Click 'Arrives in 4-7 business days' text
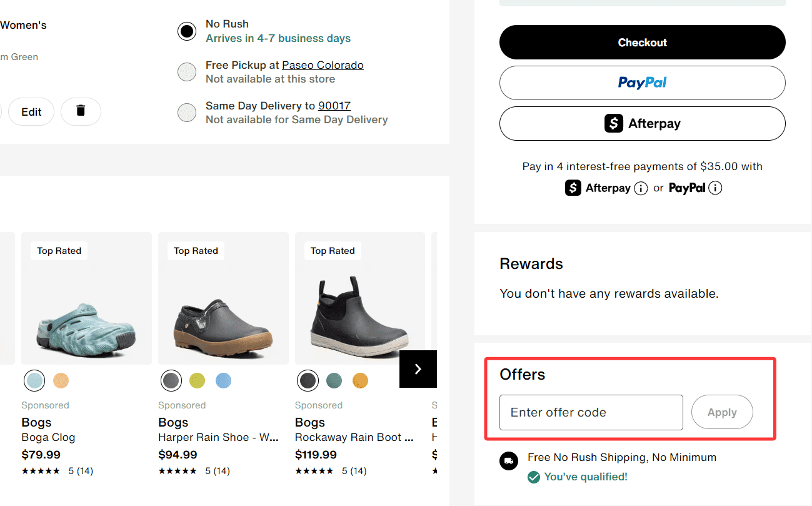Image resolution: width=812 pixels, height=506 pixels. click(x=278, y=38)
